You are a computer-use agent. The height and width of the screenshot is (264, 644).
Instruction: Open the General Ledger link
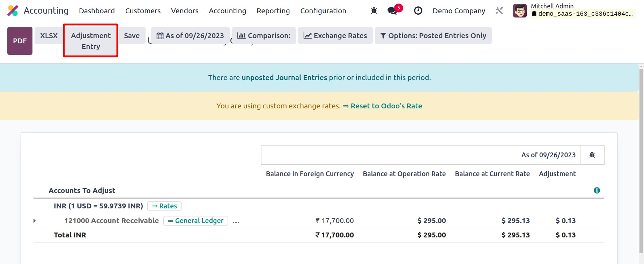tap(195, 221)
